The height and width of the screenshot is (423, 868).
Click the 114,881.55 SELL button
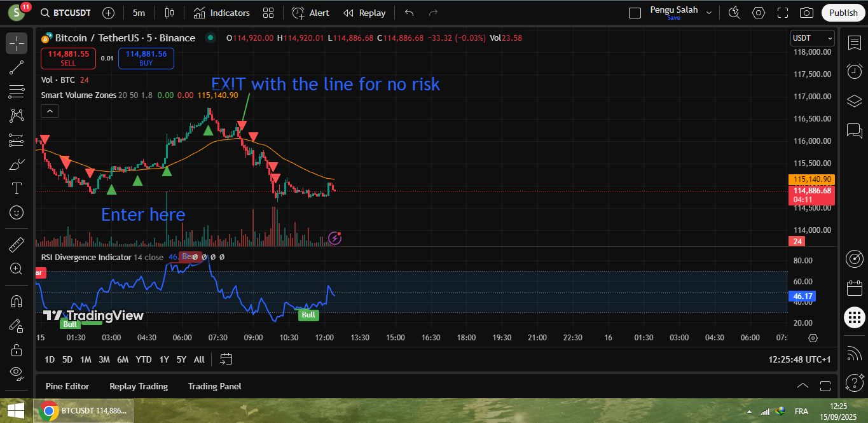(69, 59)
